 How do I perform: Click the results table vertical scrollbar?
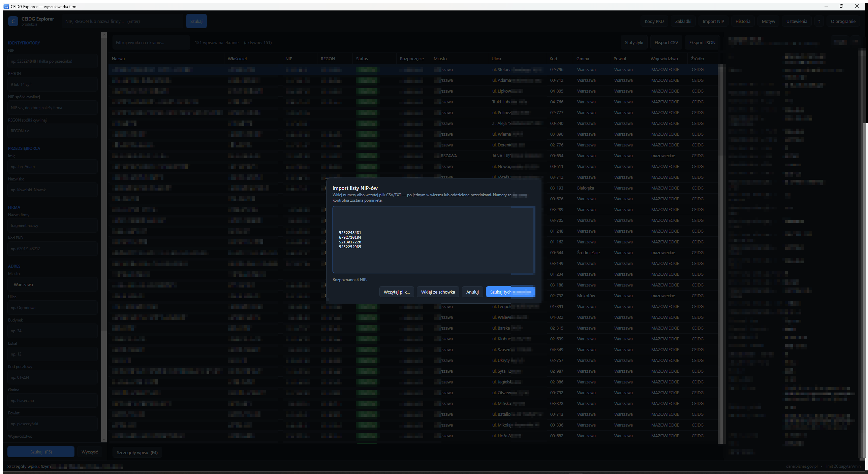[721, 254]
